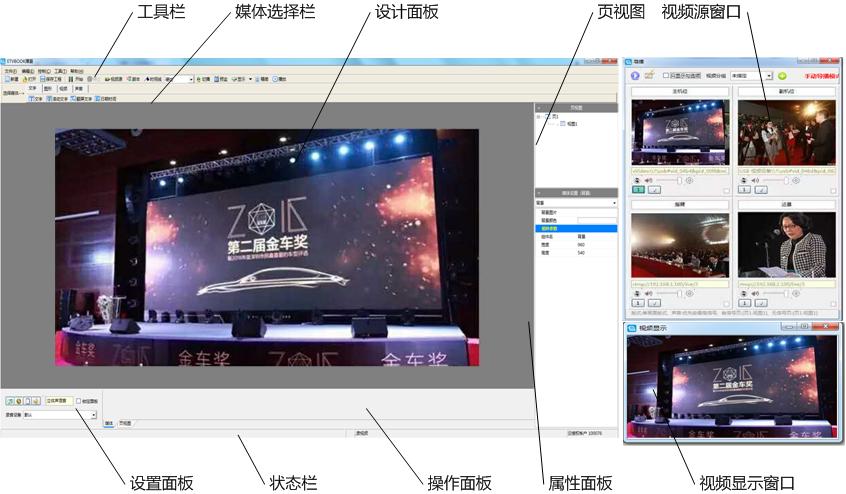Click the 显示 display toolbar icon
This screenshot has height=494, width=846.
(235, 79)
